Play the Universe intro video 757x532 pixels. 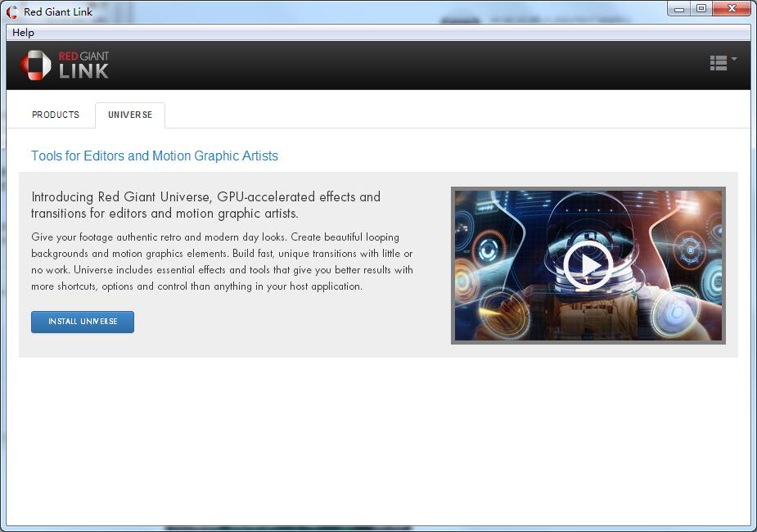(x=588, y=265)
